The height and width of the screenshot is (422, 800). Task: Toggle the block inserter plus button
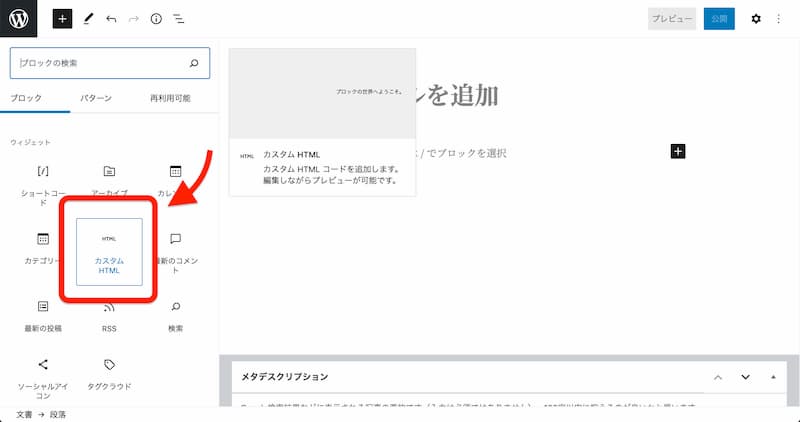[x=62, y=19]
